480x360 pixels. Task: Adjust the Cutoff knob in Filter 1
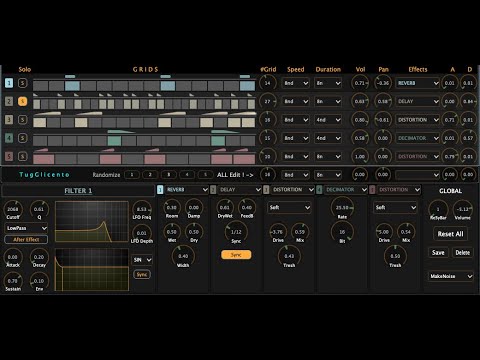tap(13, 209)
